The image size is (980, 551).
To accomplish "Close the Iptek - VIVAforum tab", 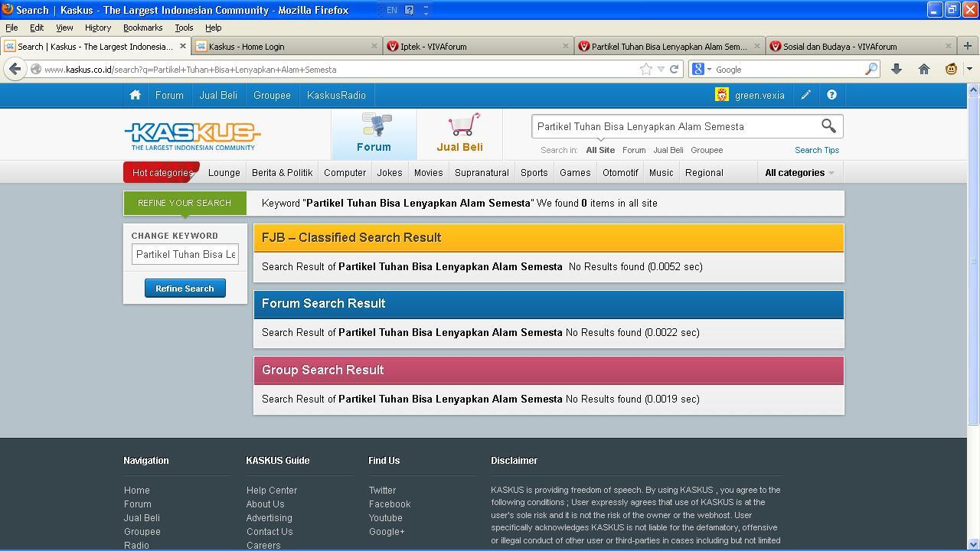I will click(565, 46).
